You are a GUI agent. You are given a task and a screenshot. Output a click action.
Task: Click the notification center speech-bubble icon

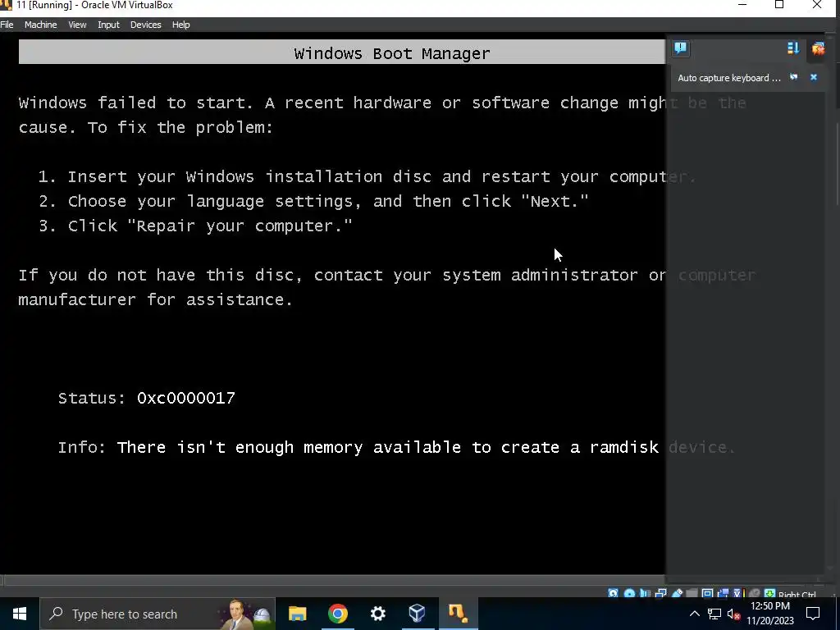click(680, 48)
